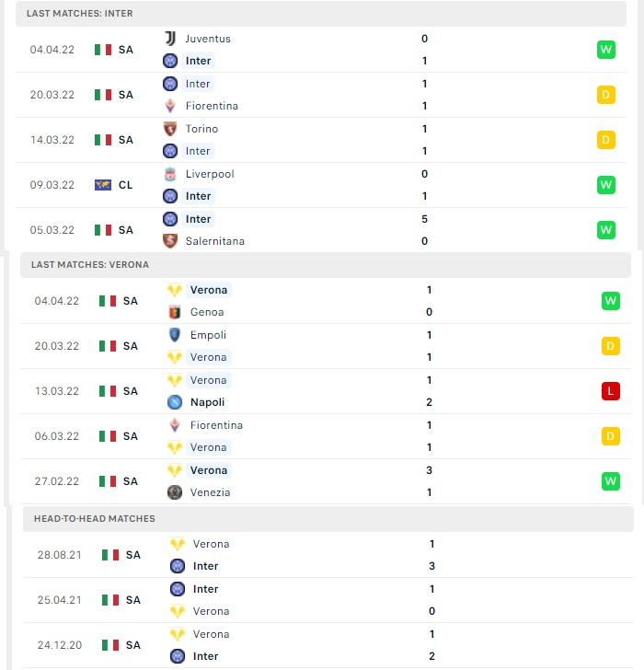The image size is (644, 670).
Task: Select Fiorentina in the 20.03.22 Inter match
Action: (212, 106)
